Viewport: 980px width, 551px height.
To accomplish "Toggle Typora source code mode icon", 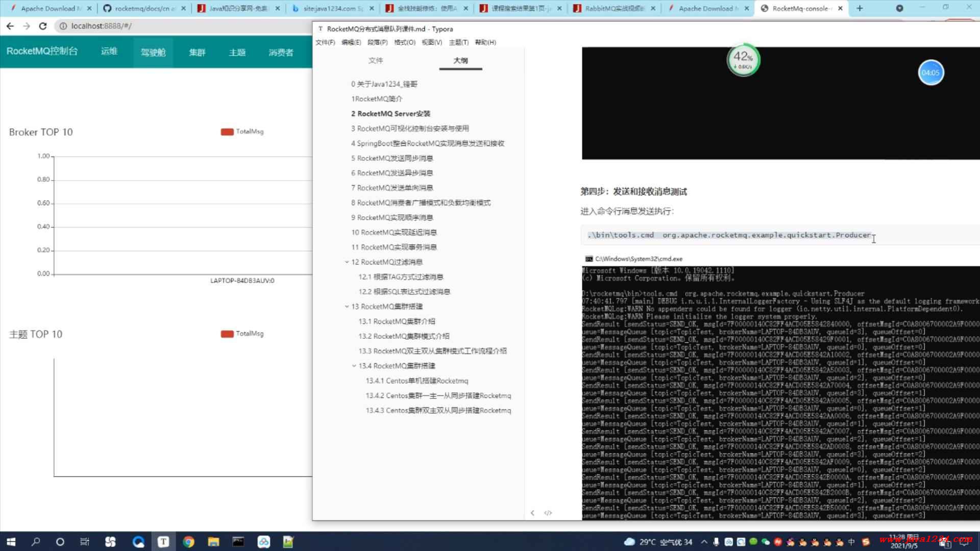I will (548, 513).
